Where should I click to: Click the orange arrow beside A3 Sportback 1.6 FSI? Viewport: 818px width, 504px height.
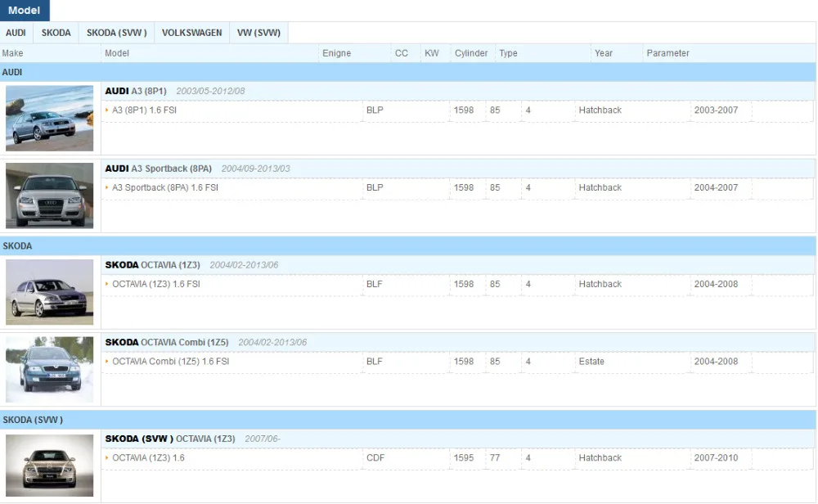tap(107, 187)
